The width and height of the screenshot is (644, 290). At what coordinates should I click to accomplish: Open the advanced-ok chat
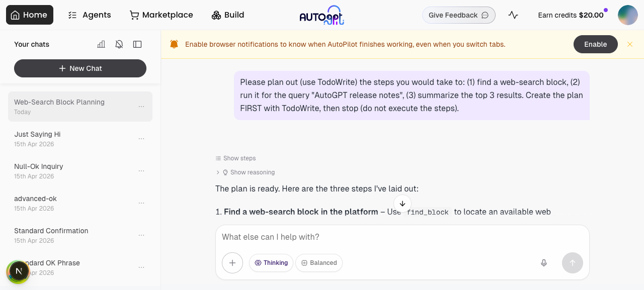pos(80,203)
